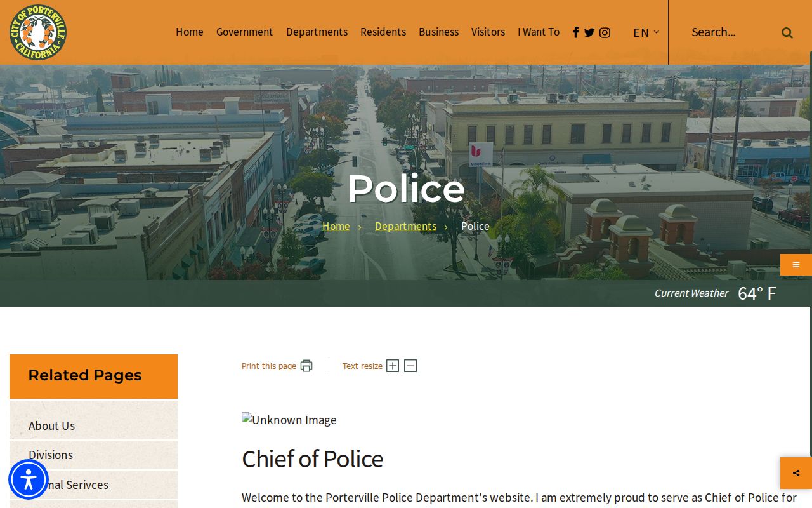Screen dimensions: 812x508
Task: Click the Related Pages sidebar header
Action: [93, 376]
